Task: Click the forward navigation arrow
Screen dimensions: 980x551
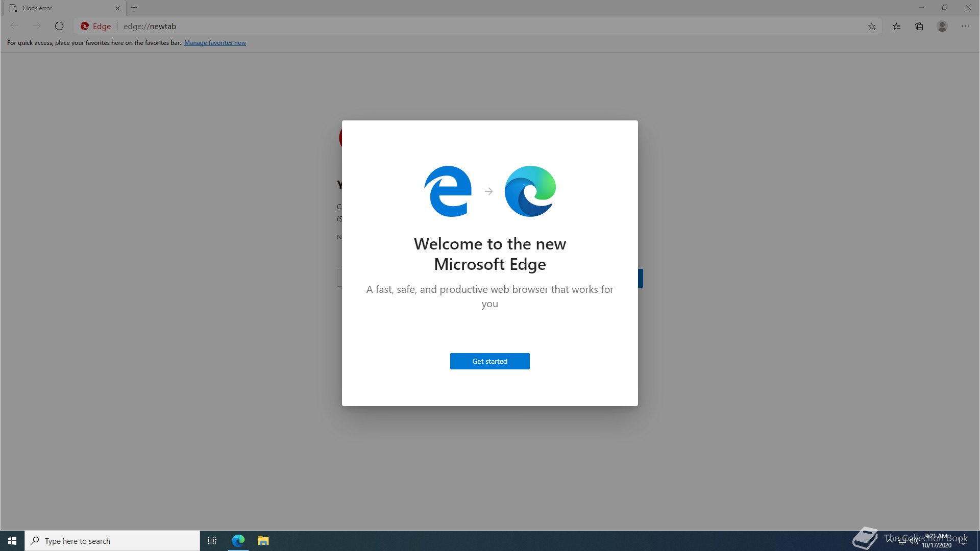Action: tap(36, 26)
